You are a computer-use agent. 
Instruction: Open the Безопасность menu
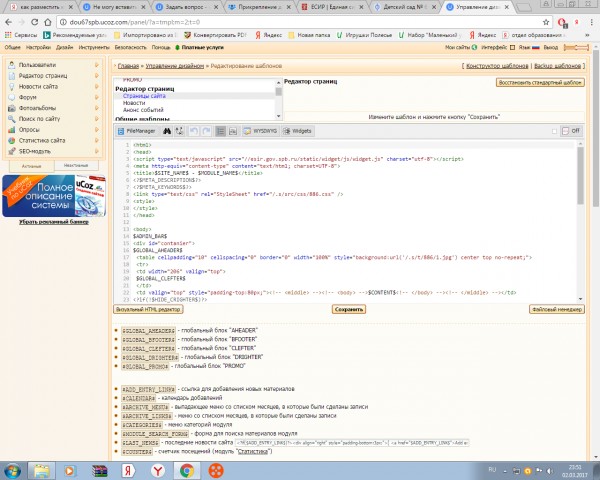130,47
